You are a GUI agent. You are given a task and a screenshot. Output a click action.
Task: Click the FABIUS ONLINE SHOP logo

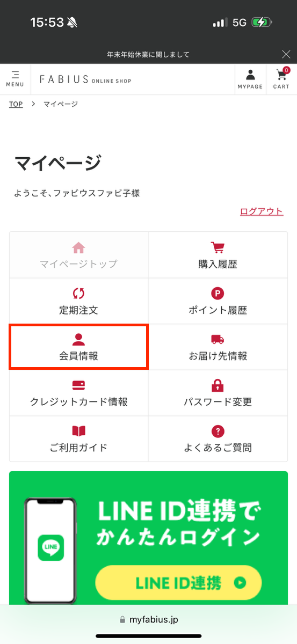point(85,79)
